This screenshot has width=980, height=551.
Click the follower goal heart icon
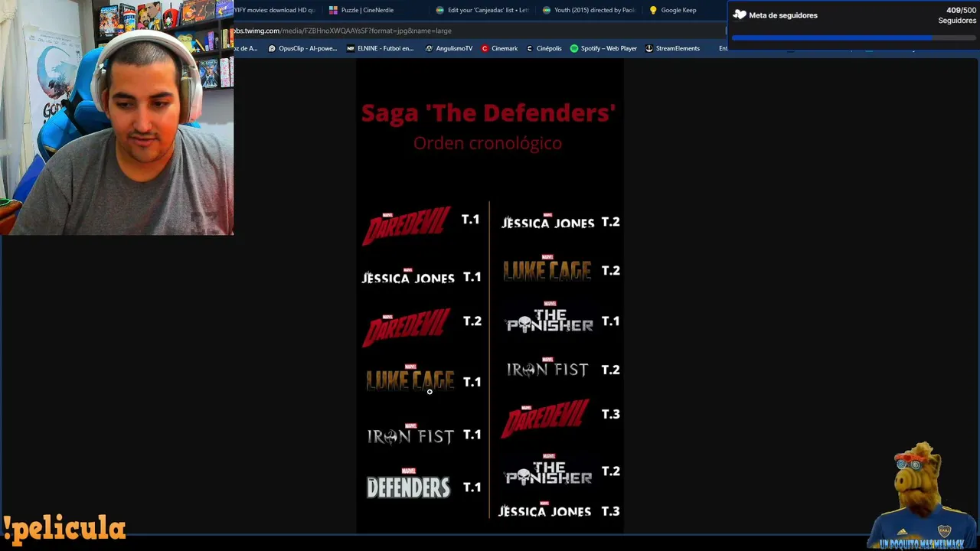coord(740,15)
